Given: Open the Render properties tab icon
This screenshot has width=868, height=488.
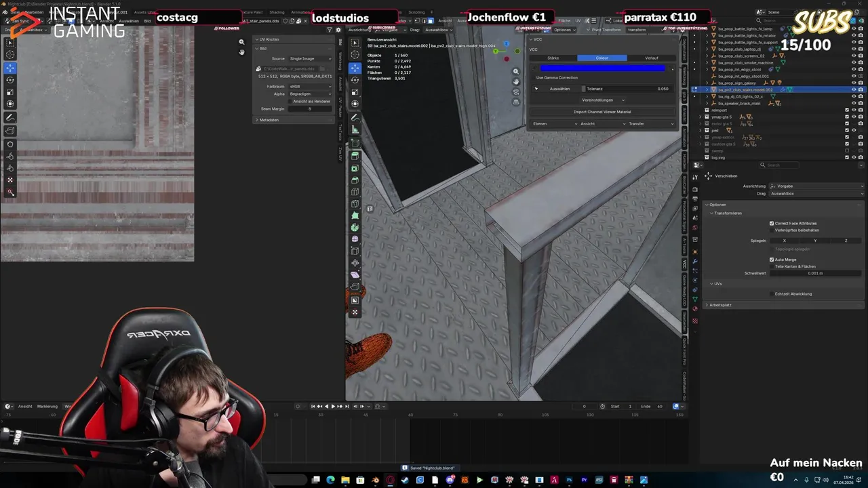Looking at the screenshot, I should coord(695,190).
